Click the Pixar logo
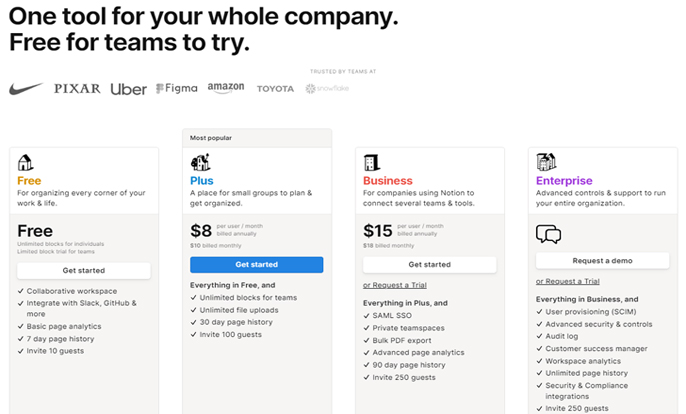686x414 pixels. click(x=77, y=89)
